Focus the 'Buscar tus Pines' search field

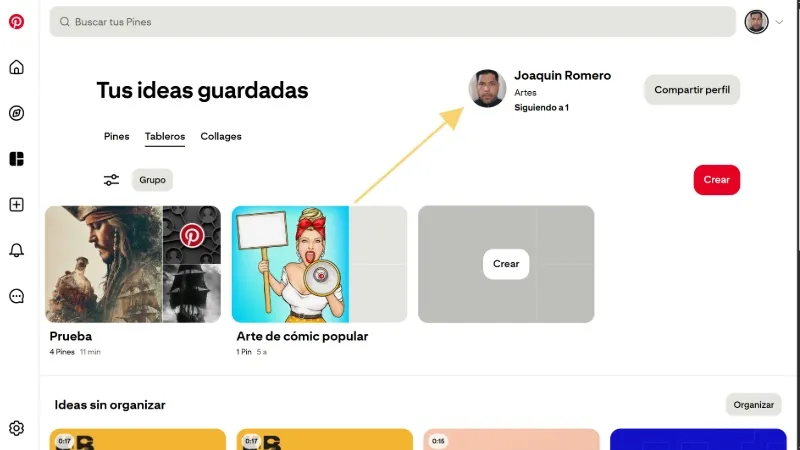[x=392, y=21]
